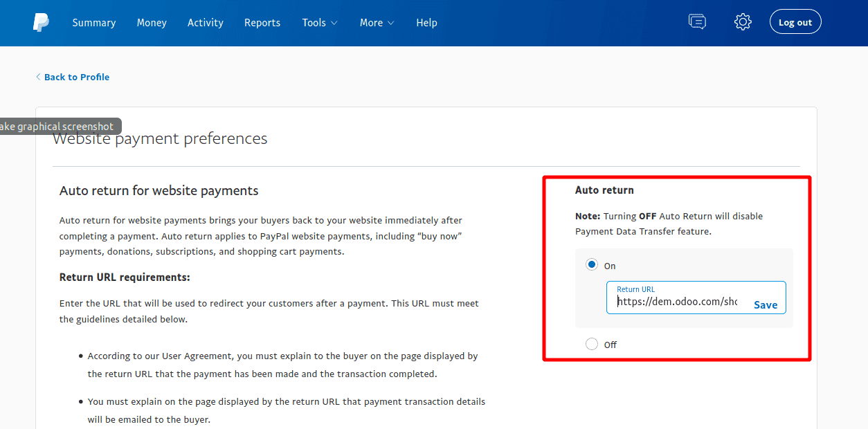Click the bullet starting 'According to our User Agreement'
This screenshot has height=429, width=868.
click(x=282, y=365)
